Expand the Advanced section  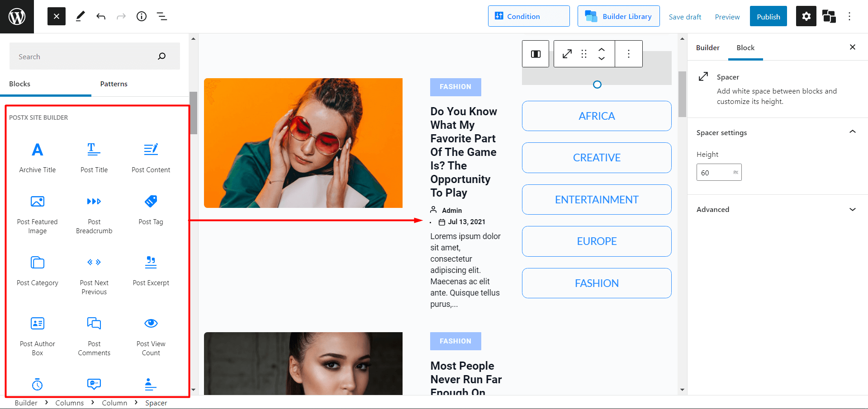[x=852, y=209]
